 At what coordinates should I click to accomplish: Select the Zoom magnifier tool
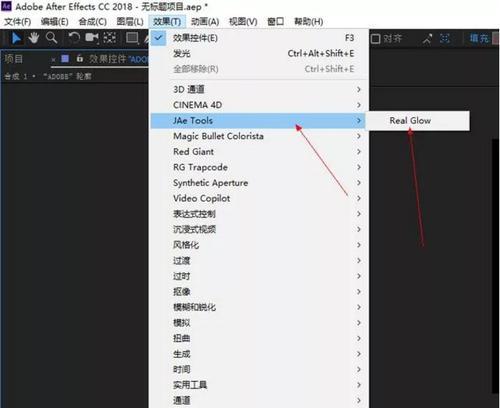51,38
